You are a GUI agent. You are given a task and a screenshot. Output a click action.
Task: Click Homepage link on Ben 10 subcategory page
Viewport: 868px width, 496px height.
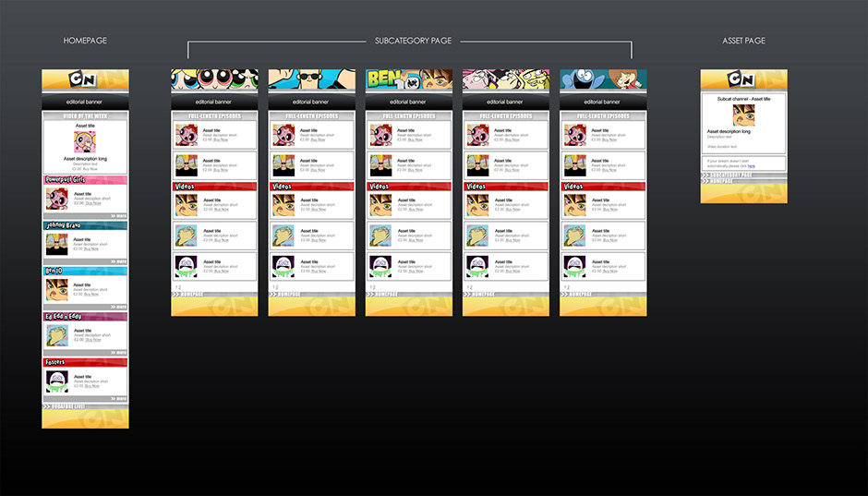(382, 294)
